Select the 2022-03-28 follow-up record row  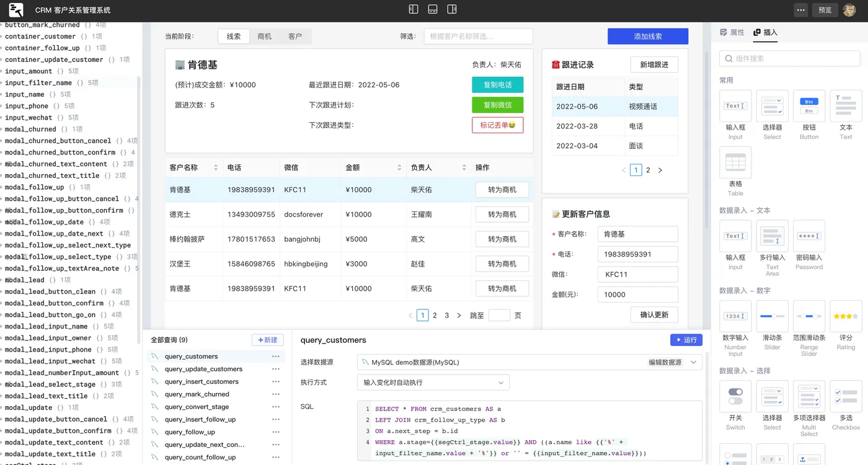click(614, 126)
